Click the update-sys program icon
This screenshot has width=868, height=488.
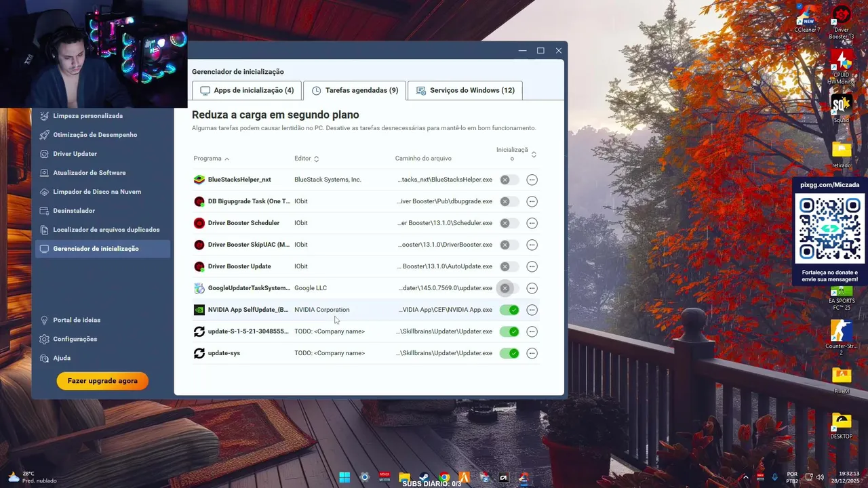tap(199, 353)
